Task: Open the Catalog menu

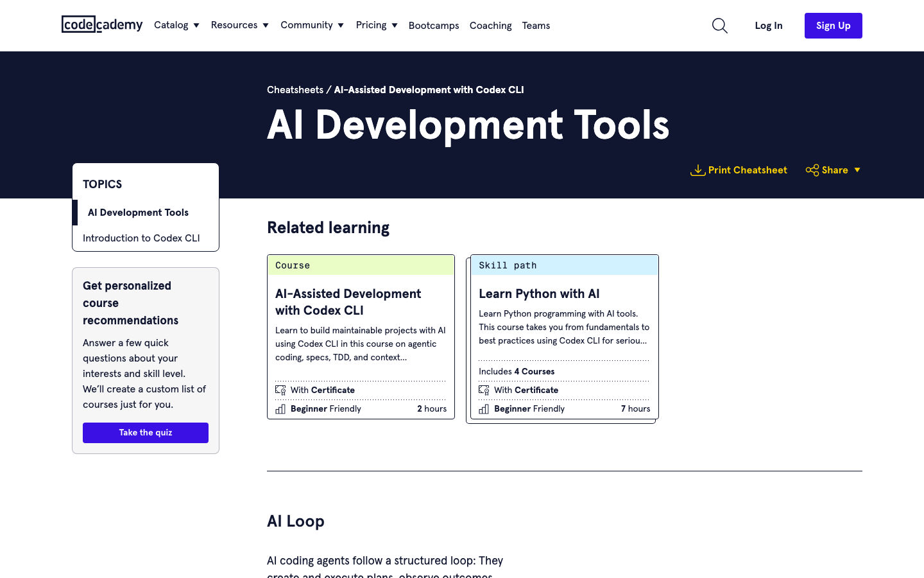Action: 176,25
